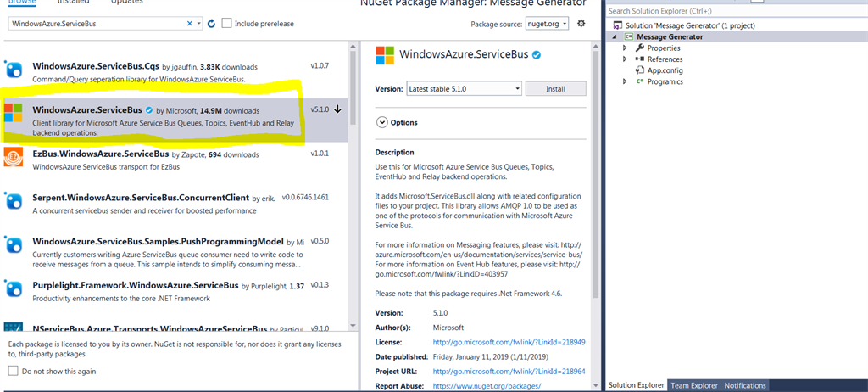868x392 pixels.
Task: Click the EzBus orange package icon
Action: (14, 157)
